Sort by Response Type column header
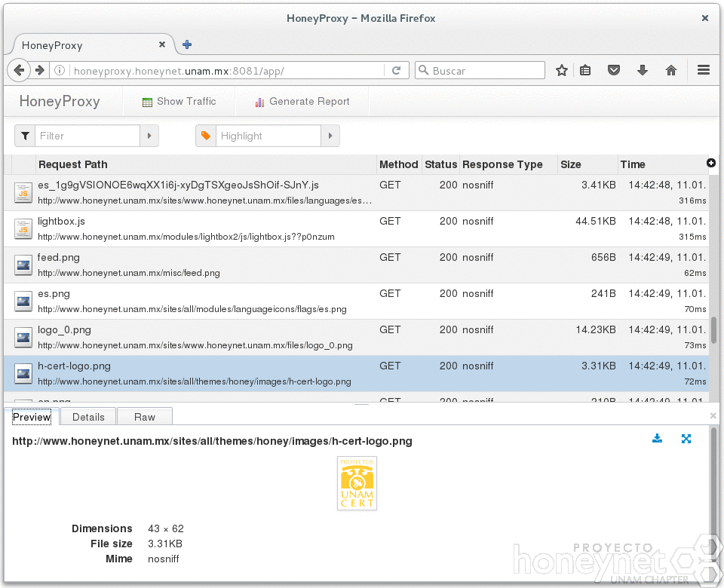 tap(509, 164)
